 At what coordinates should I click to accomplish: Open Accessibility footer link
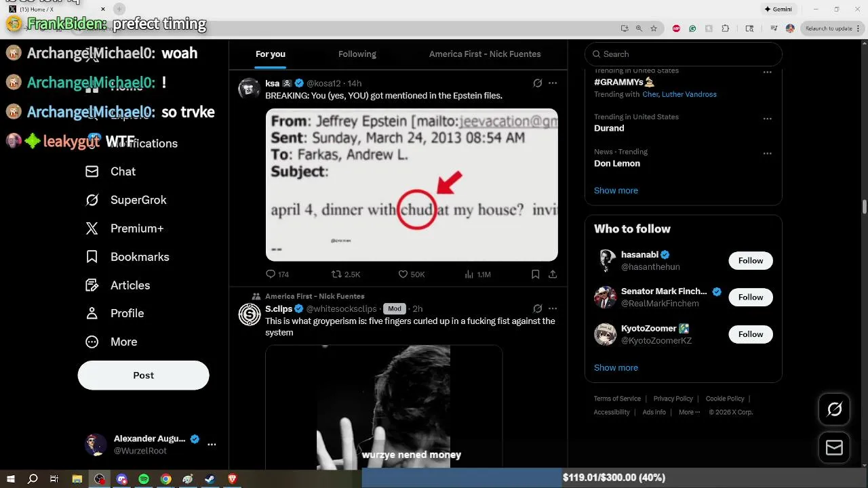612,412
